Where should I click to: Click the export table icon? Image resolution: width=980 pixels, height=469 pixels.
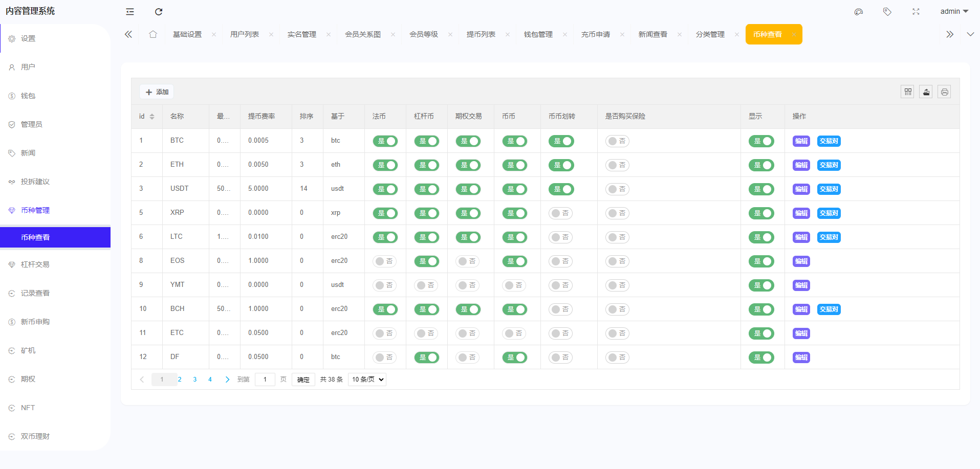pos(926,92)
